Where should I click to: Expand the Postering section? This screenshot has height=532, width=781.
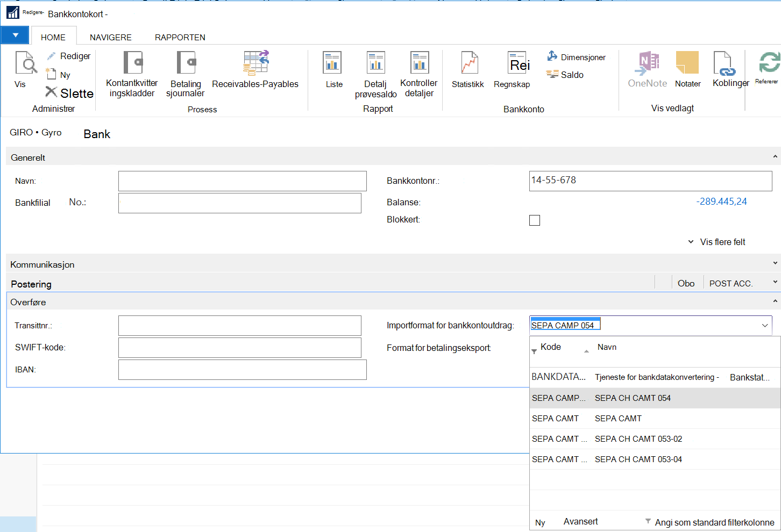(x=775, y=282)
